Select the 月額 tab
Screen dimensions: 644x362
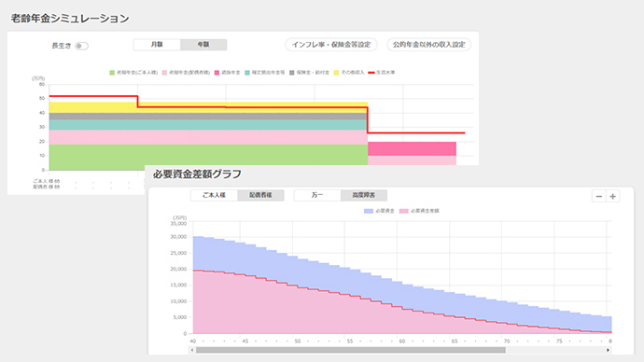[x=157, y=45]
